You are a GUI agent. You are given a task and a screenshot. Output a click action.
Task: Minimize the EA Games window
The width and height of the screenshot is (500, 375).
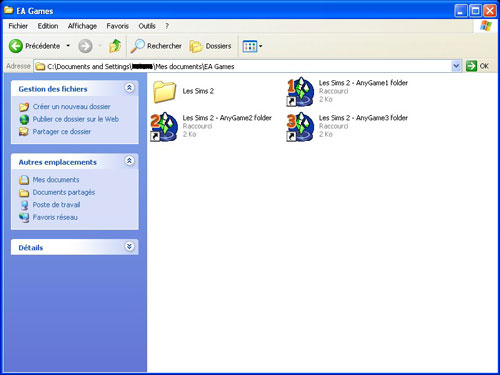point(460,11)
